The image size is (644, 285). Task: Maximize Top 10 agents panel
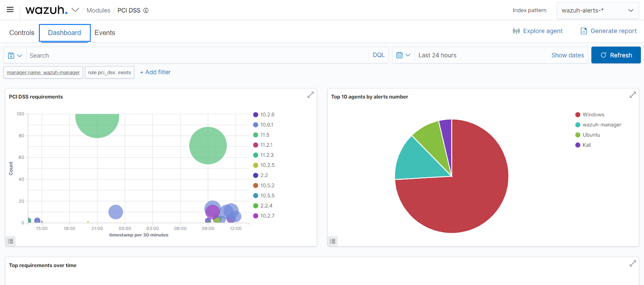(x=633, y=95)
